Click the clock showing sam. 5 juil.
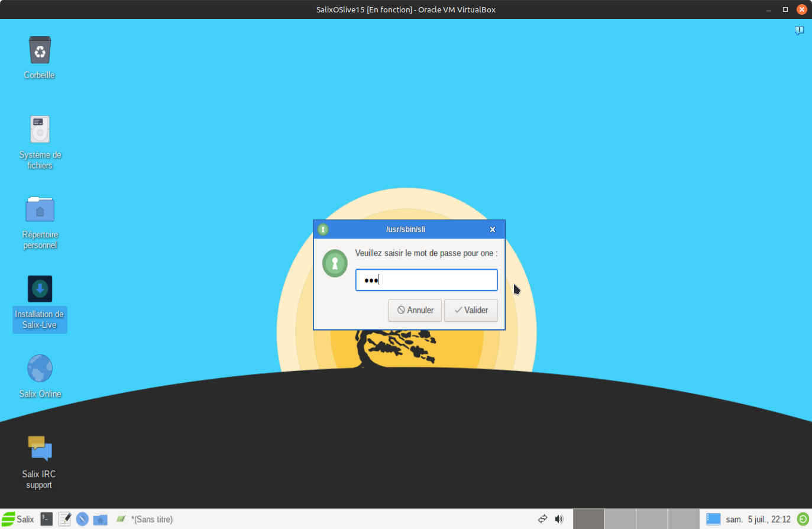This screenshot has height=529, width=812. click(758, 519)
